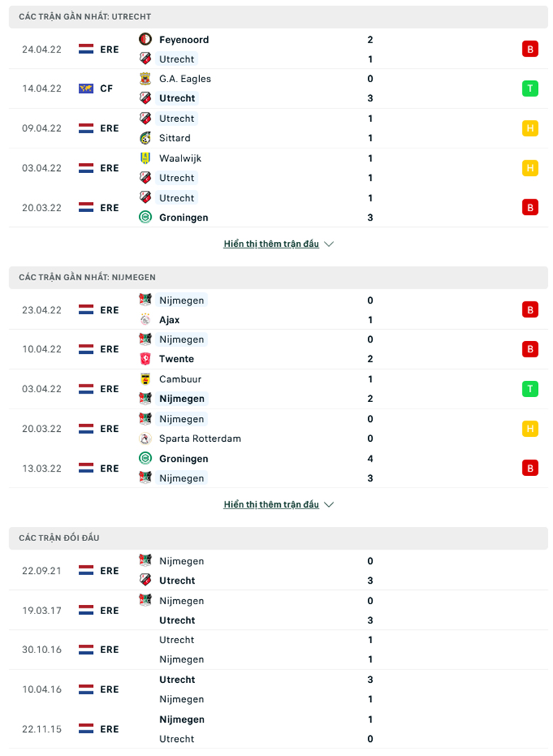Screen dimensions: 553x756
Task: Expand more Utrecht matches with the chevron
Action: tap(329, 244)
